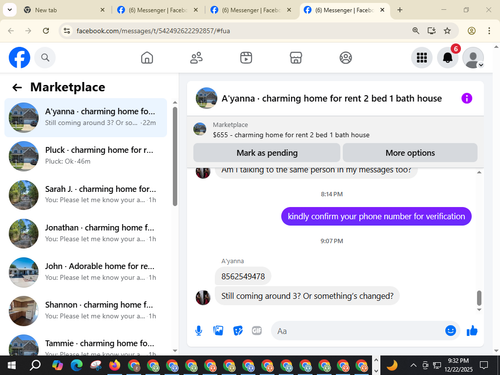This screenshot has height=375, width=500.
Task: Open John Adorable home conversation
Action: pos(86,272)
